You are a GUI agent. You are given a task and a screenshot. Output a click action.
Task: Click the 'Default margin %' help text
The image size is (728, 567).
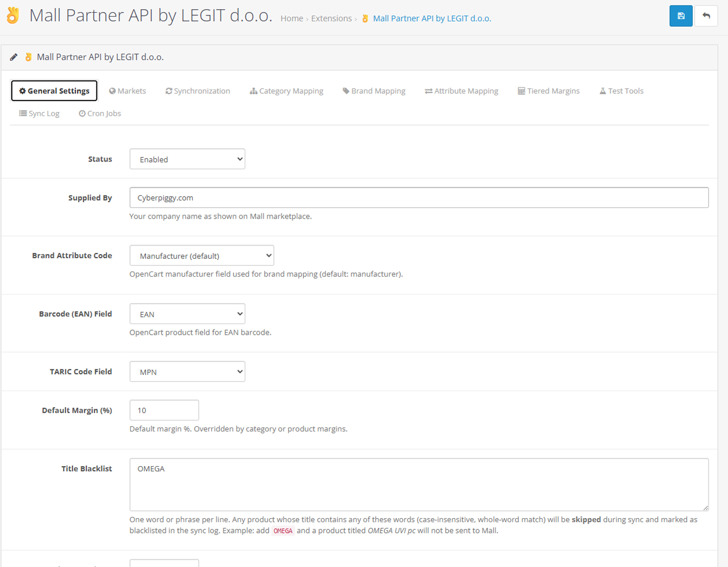[239, 429]
